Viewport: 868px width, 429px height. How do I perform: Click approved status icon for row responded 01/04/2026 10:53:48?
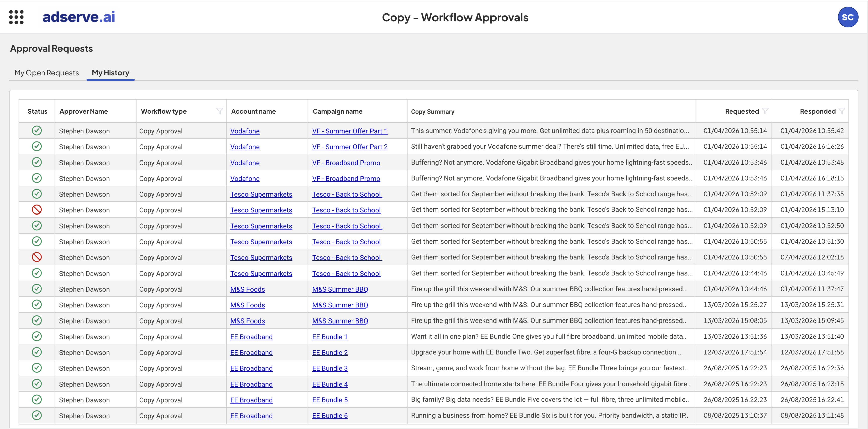point(37,162)
